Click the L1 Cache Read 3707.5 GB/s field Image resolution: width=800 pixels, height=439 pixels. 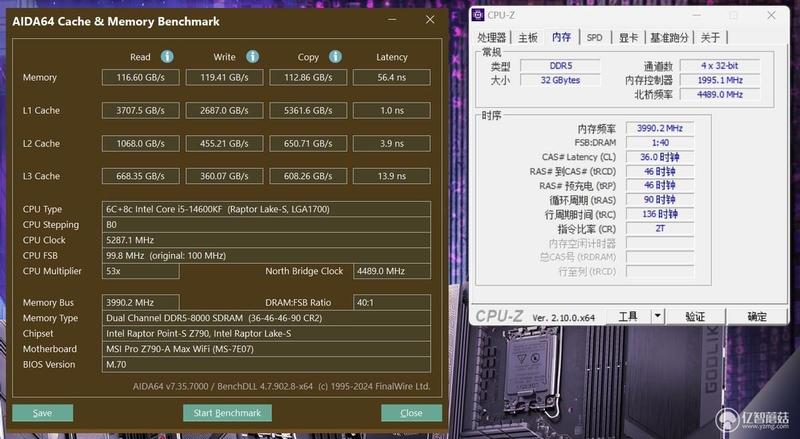[x=140, y=110]
